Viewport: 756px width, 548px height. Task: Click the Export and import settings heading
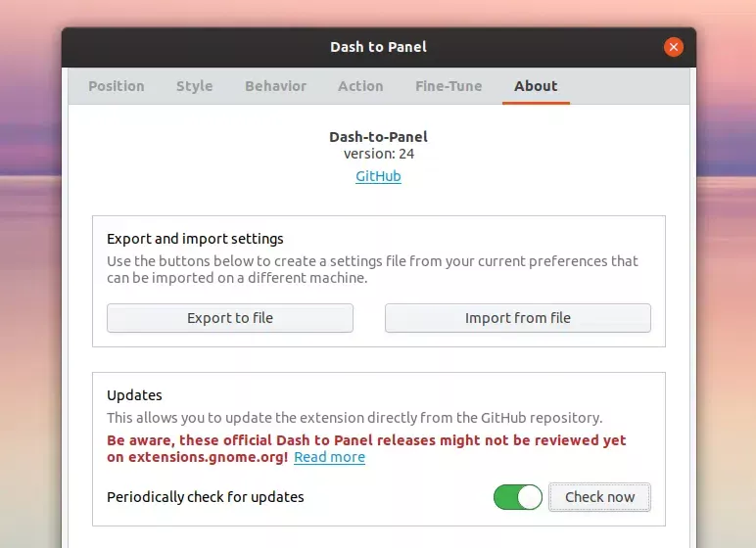tap(195, 239)
